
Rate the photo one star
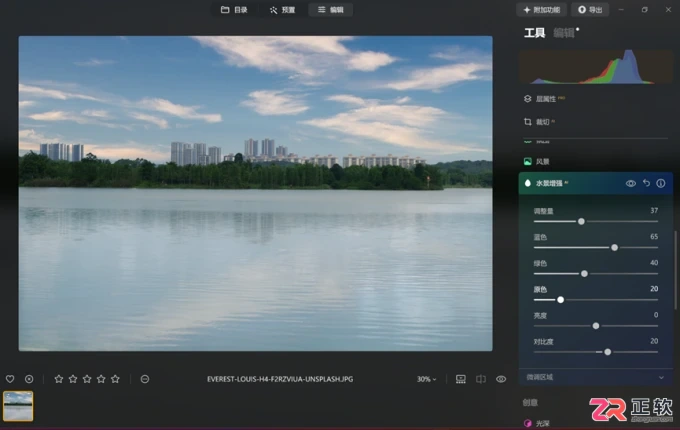pyautogui.click(x=59, y=379)
